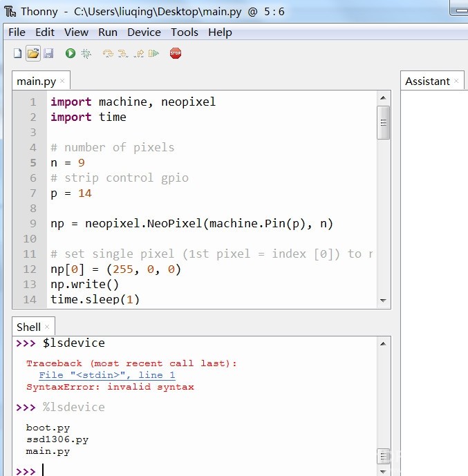The width and height of the screenshot is (468, 476).
Task: Close the Assistant tab
Action: click(x=456, y=81)
